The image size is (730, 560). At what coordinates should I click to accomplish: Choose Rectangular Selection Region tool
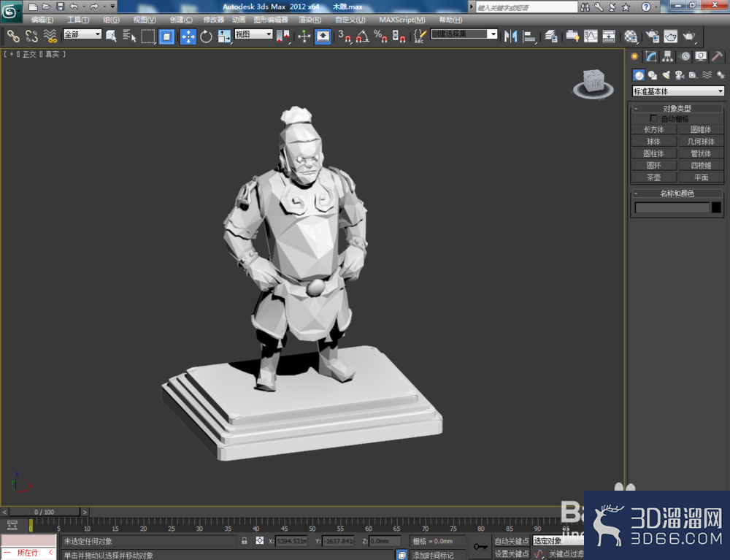pyautogui.click(x=148, y=36)
